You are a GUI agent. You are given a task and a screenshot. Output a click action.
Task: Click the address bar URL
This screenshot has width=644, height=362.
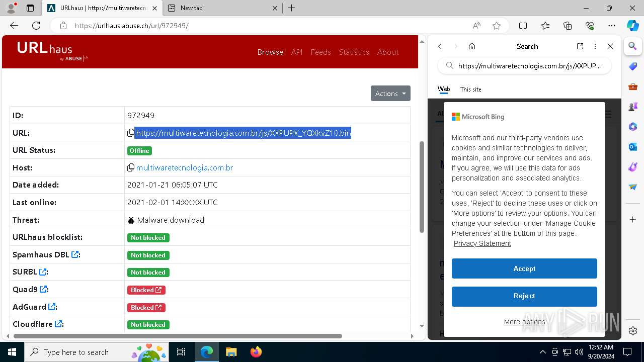point(132,26)
